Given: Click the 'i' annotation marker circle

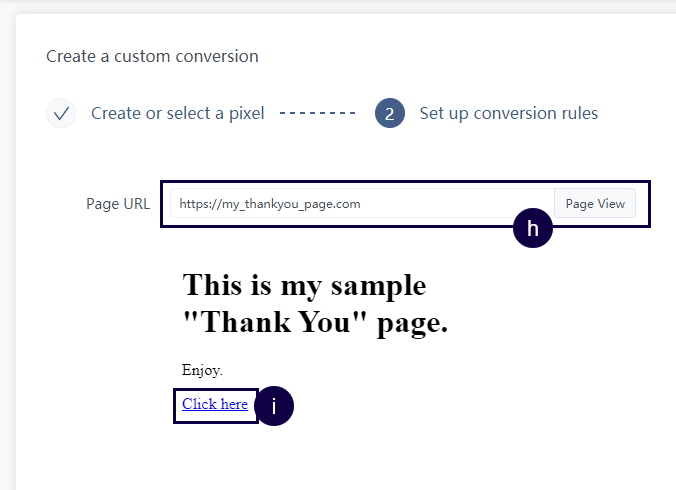Looking at the screenshot, I should 274,407.
